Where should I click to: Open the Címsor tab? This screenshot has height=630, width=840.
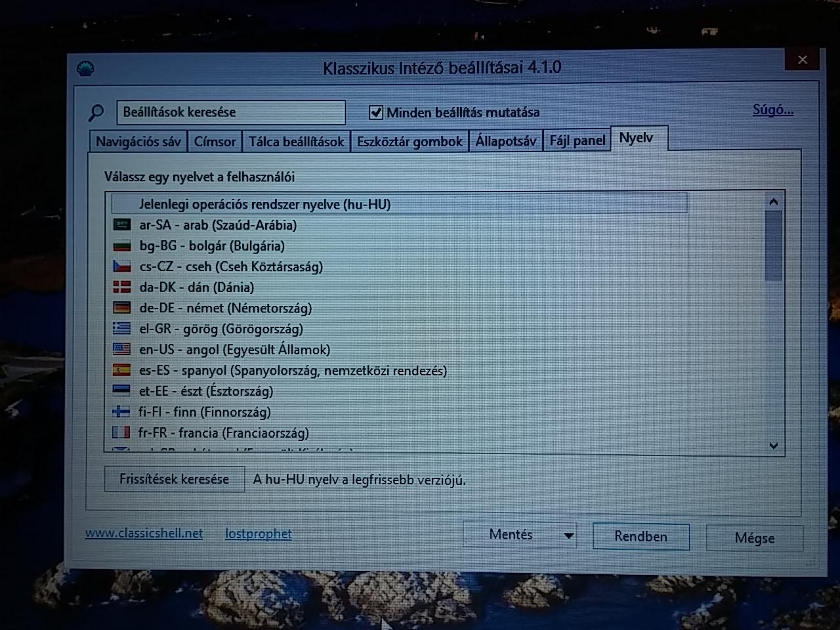(215, 142)
